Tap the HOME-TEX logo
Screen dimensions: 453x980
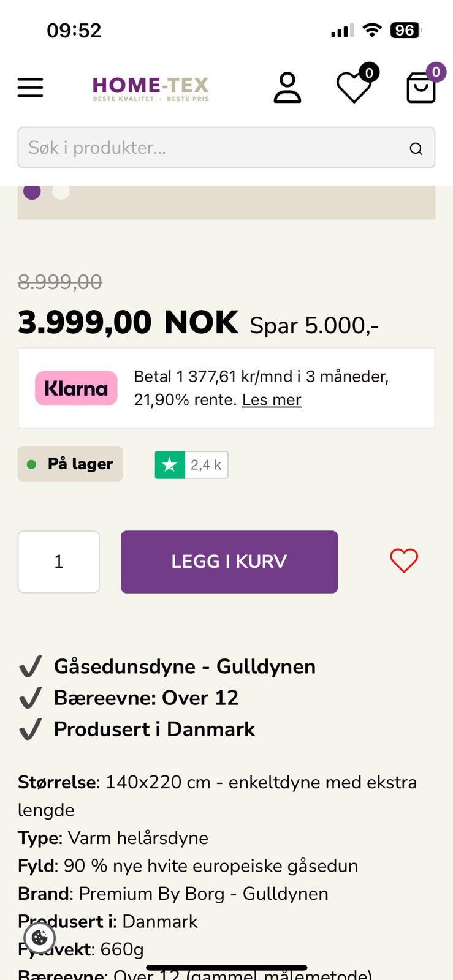pos(151,88)
